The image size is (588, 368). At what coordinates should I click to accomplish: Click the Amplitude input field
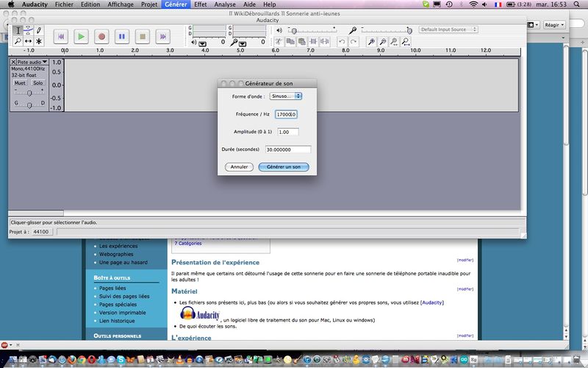click(287, 132)
